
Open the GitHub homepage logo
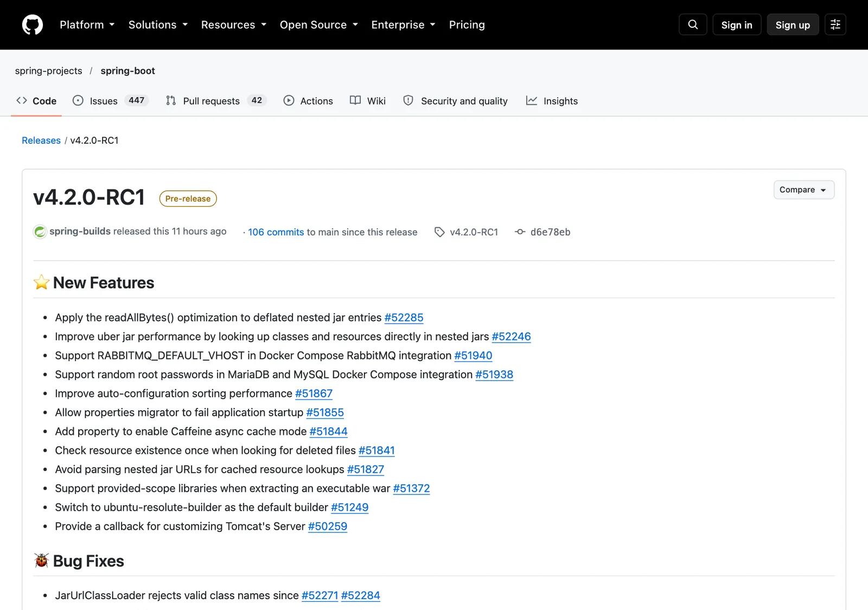click(33, 25)
